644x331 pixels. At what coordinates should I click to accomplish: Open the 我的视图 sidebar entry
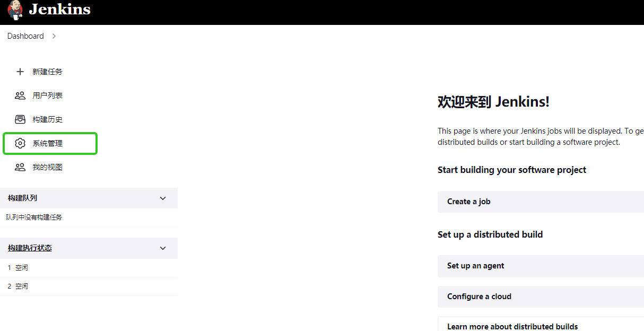[x=47, y=167]
